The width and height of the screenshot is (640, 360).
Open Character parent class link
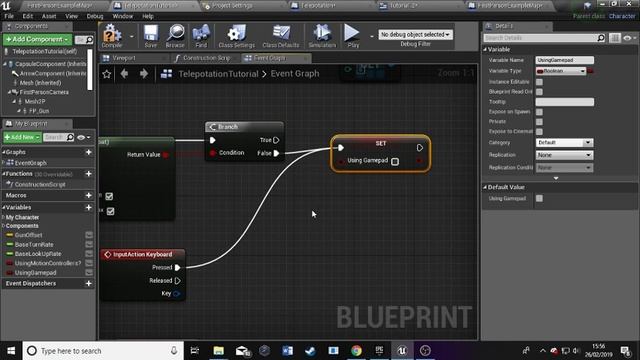(622, 16)
